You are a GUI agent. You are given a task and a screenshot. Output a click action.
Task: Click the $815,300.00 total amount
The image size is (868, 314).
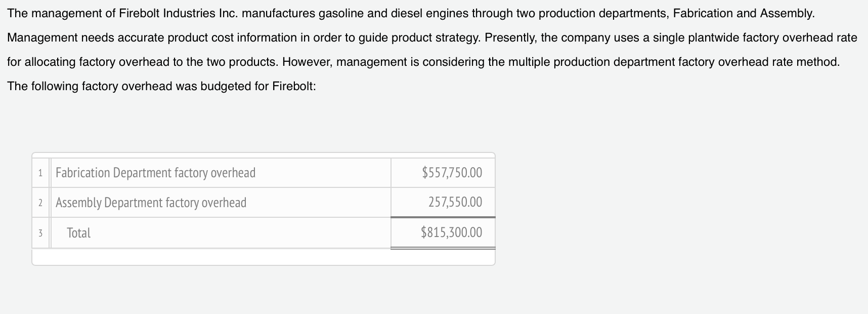point(443,233)
